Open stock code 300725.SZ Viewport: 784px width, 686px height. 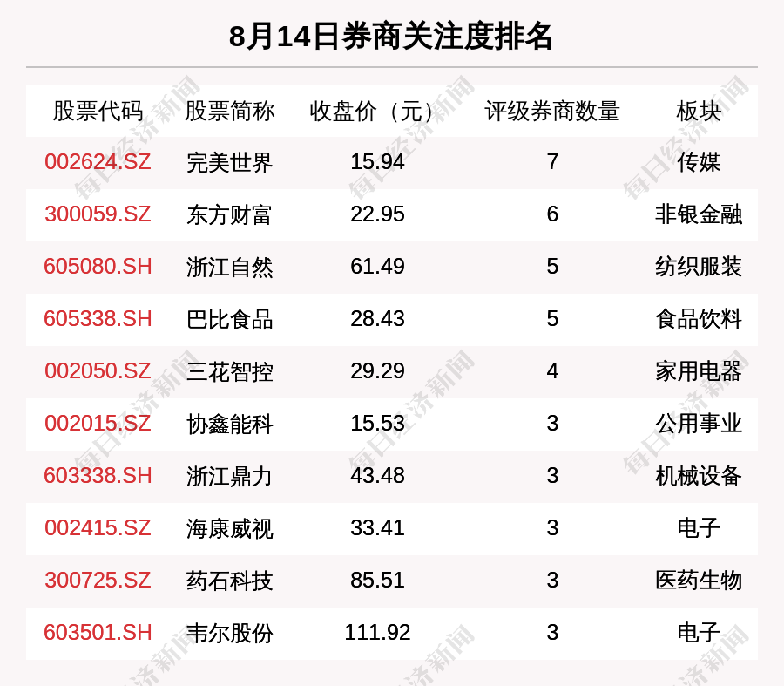[x=98, y=581]
